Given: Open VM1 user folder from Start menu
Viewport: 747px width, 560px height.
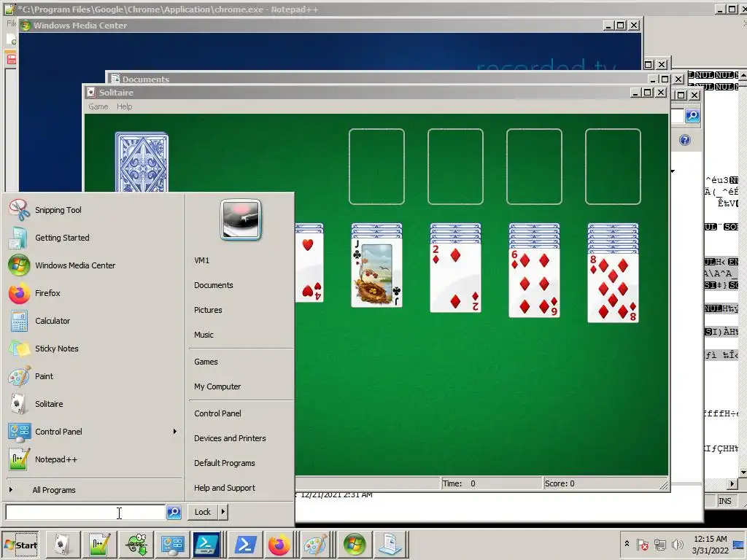Looking at the screenshot, I should point(201,260).
